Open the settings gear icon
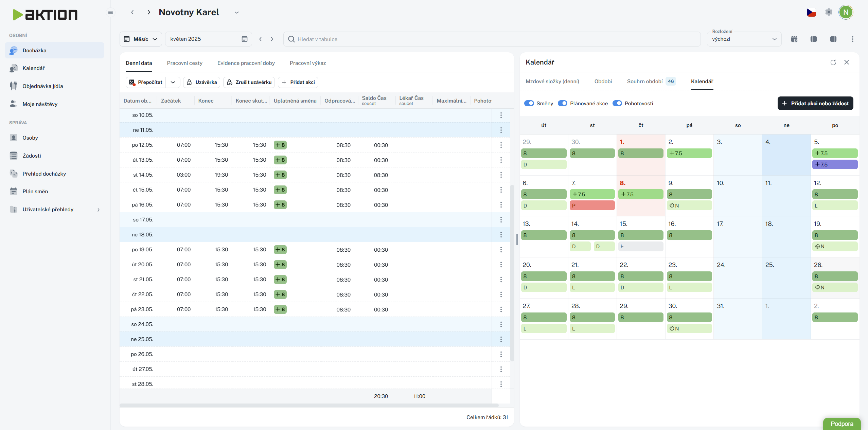 (829, 12)
